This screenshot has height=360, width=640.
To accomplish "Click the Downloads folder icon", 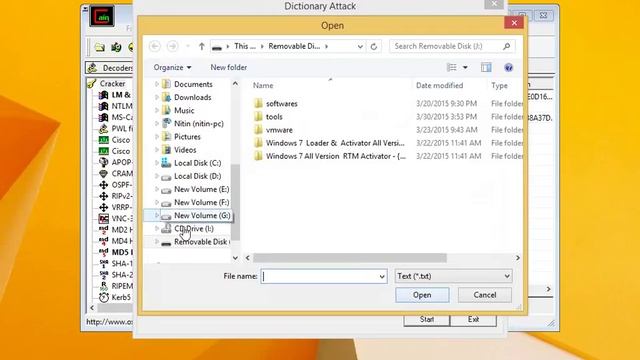I will point(166,97).
